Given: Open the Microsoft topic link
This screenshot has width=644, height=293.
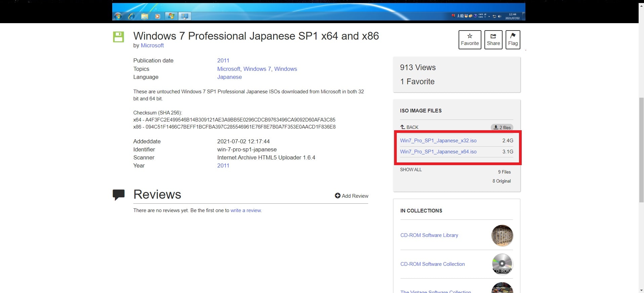Looking at the screenshot, I should click(x=228, y=69).
